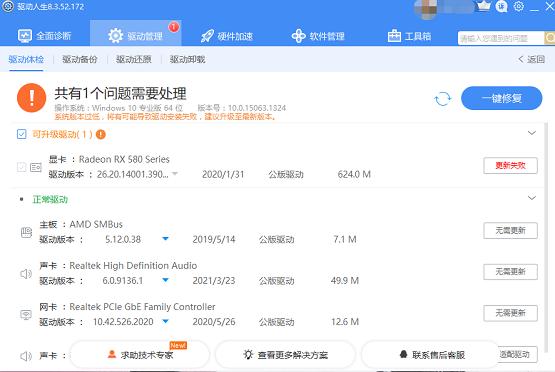Click the speaker icon in bottom 声卡 row
Viewport: 555px width, 372px height.
pyautogui.click(x=26, y=356)
